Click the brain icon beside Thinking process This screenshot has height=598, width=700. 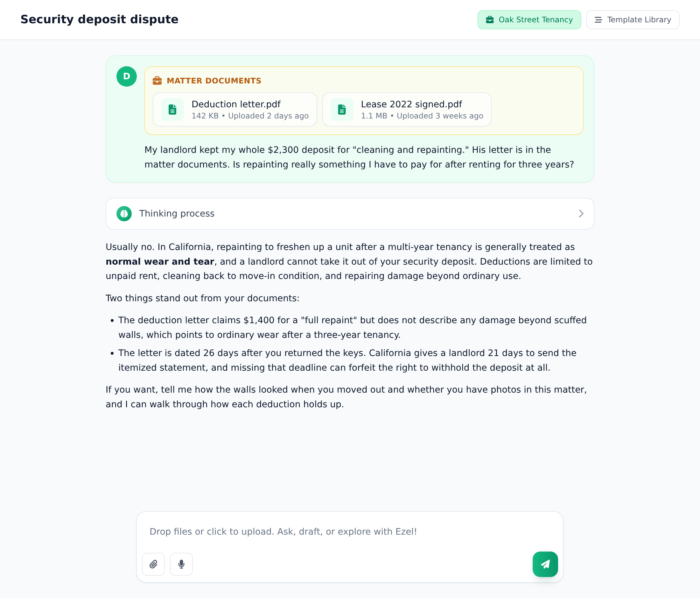pos(124,214)
